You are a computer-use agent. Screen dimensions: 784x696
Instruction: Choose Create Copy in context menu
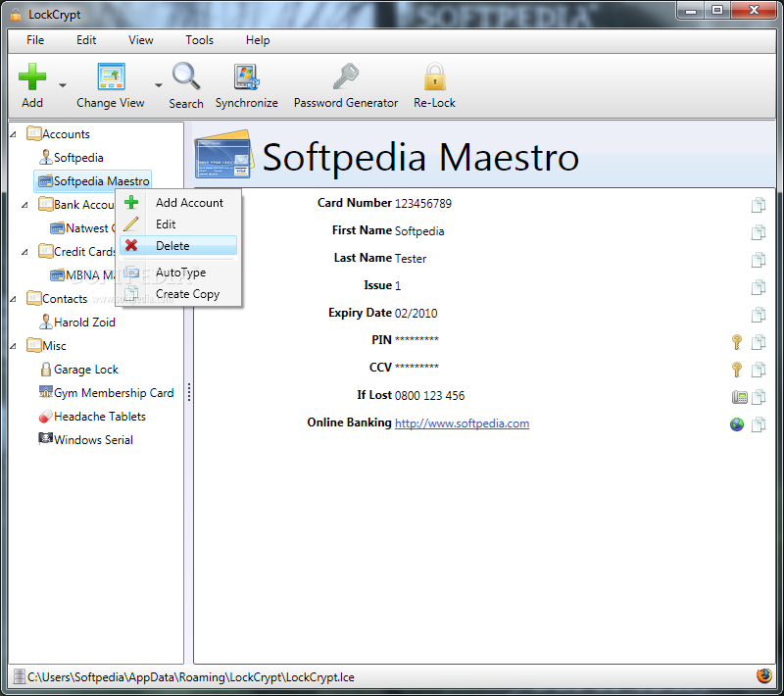178,294
